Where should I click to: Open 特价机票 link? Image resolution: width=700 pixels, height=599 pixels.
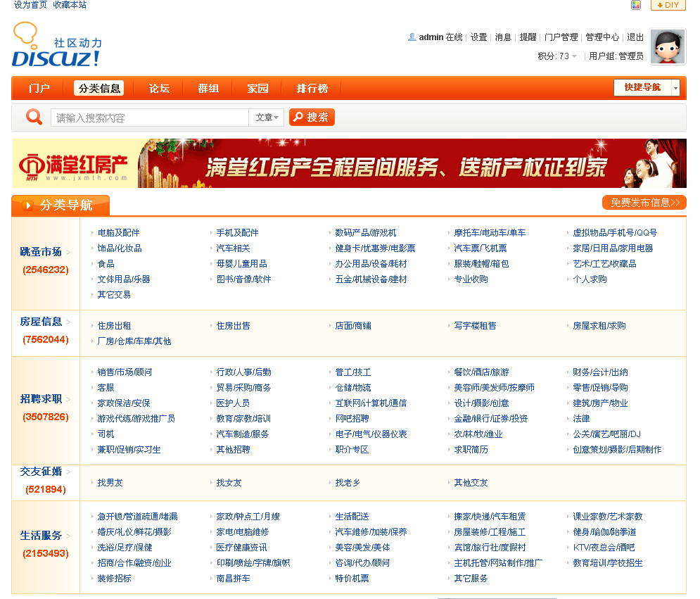[x=352, y=579]
